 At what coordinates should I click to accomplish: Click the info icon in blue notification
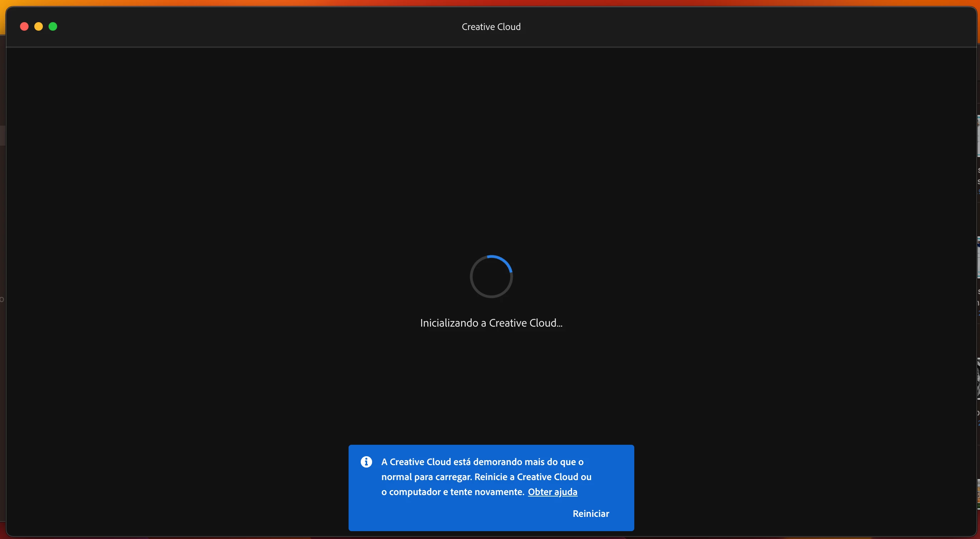pyautogui.click(x=366, y=462)
